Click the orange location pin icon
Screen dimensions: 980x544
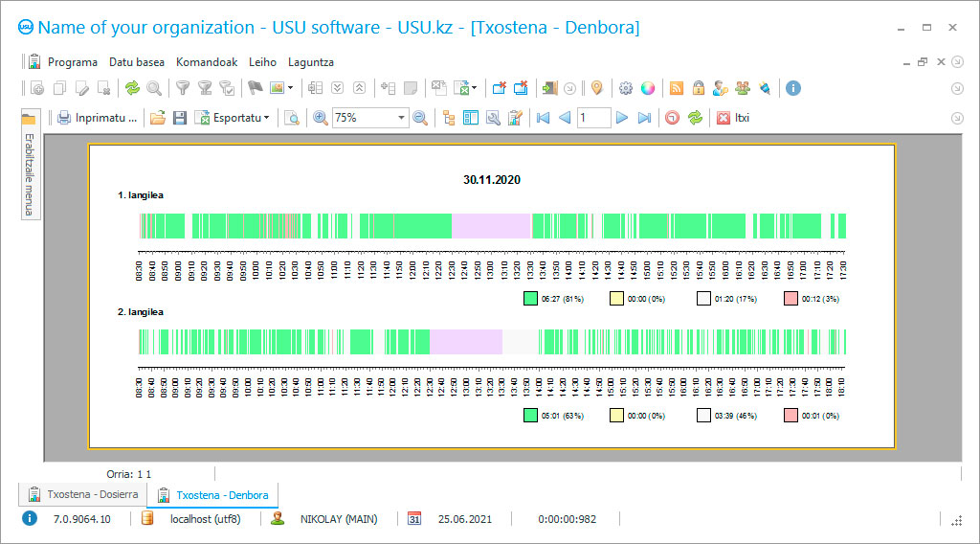[x=596, y=88]
